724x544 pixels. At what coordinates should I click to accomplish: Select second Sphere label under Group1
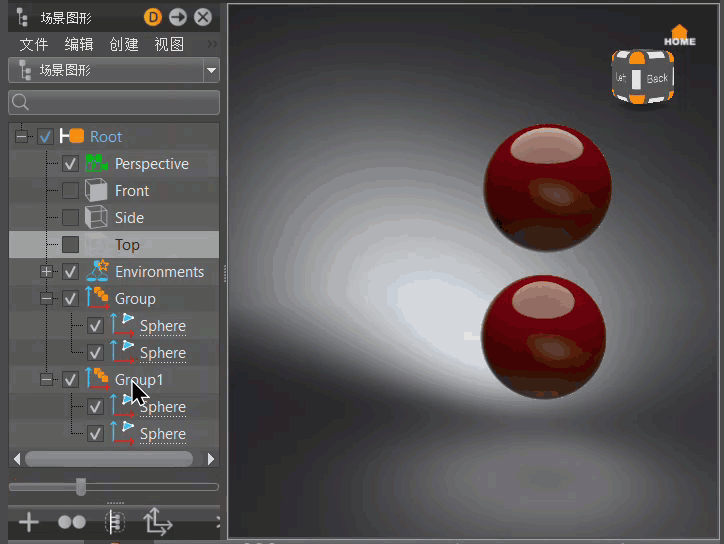pyautogui.click(x=163, y=434)
